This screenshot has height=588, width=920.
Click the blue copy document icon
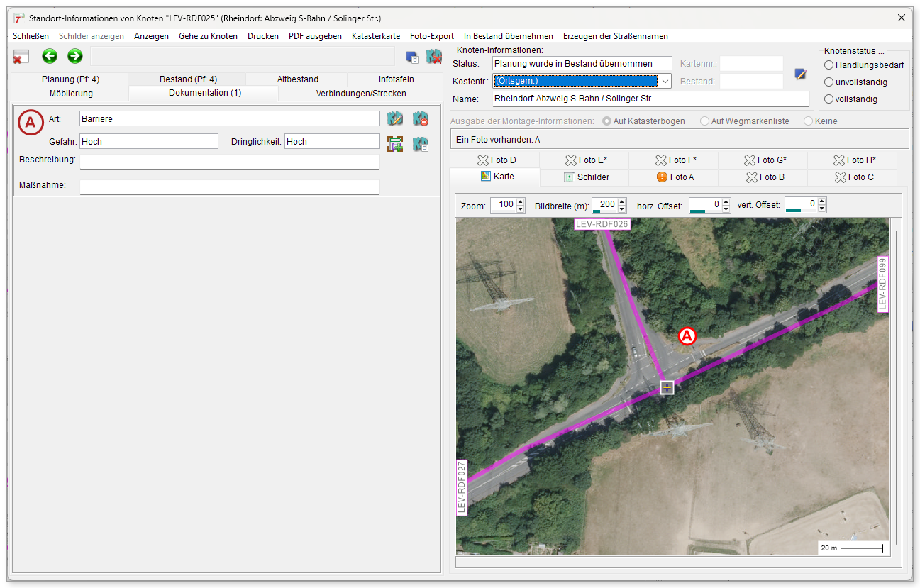click(412, 57)
